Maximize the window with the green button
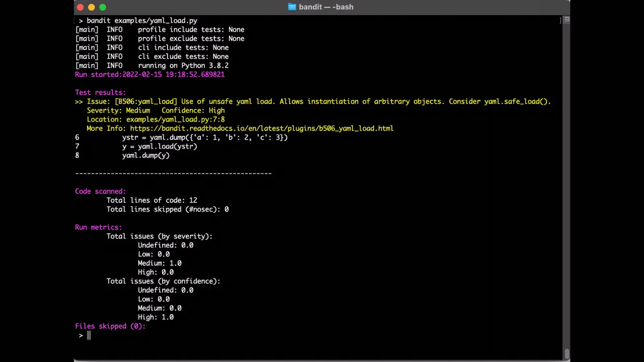Viewport: 644px width, 362px height. 103,7
